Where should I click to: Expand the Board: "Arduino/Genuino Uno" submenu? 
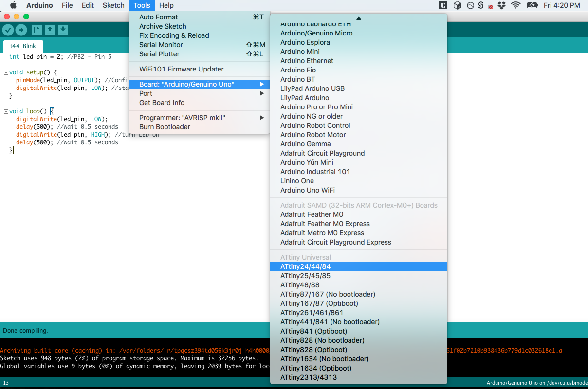[x=200, y=84]
